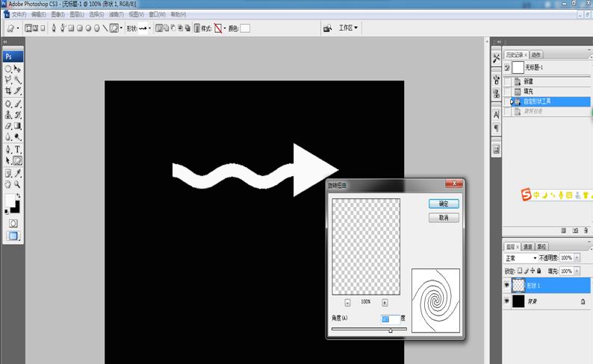The height and width of the screenshot is (364, 593).
Task: Set history brush source to 填充 state
Action: pos(507,92)
